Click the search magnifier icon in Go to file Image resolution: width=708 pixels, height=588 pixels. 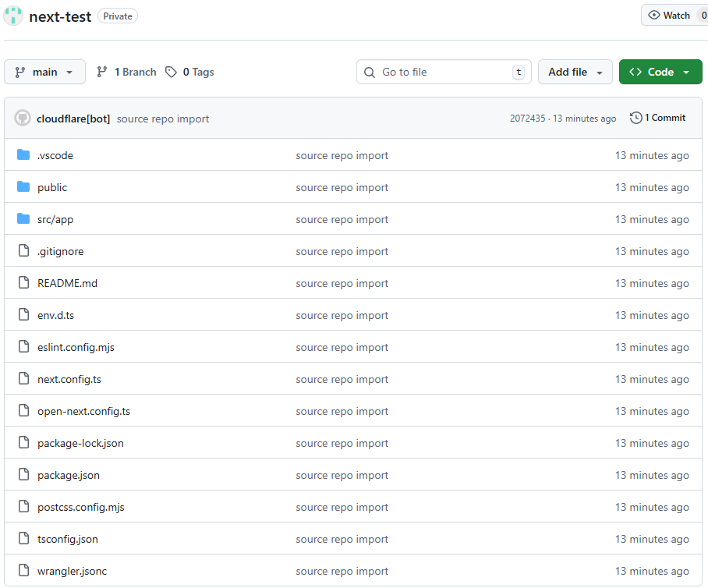click(370, 73)
